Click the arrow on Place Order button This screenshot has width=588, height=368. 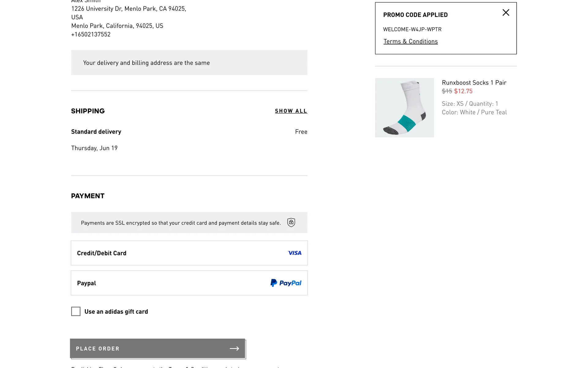234,348
